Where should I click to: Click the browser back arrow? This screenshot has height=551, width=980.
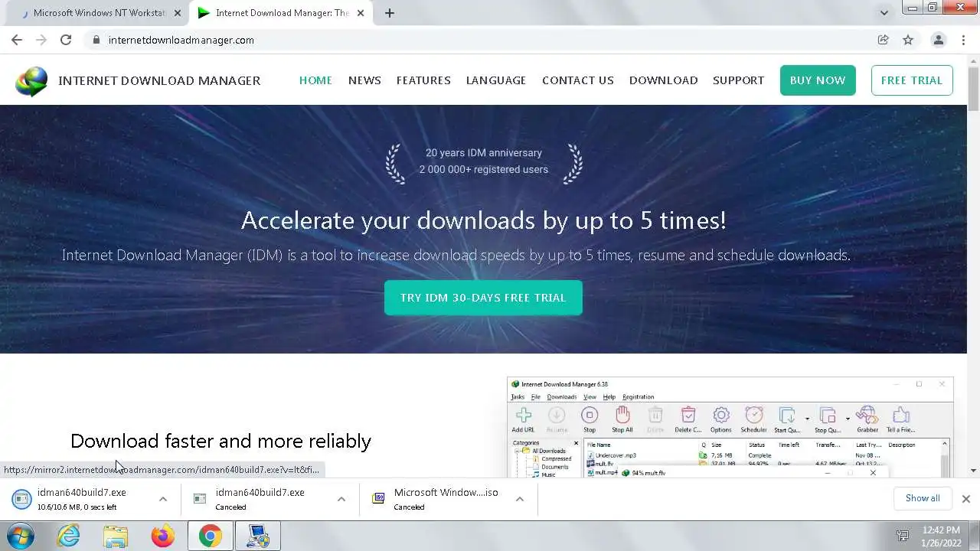click(x=17, y=40)
